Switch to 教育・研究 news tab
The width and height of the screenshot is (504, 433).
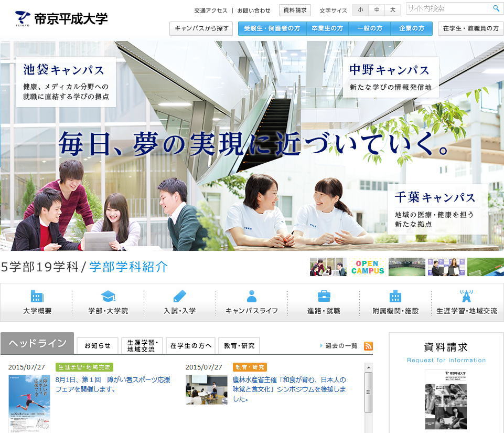coord(239,345)
